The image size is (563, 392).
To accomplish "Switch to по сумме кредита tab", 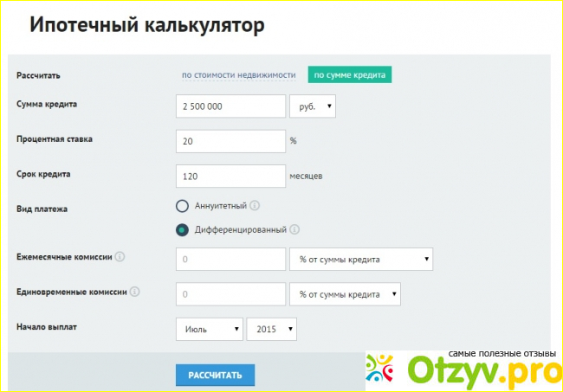I will pyautogui.click(x=350, y=75).
